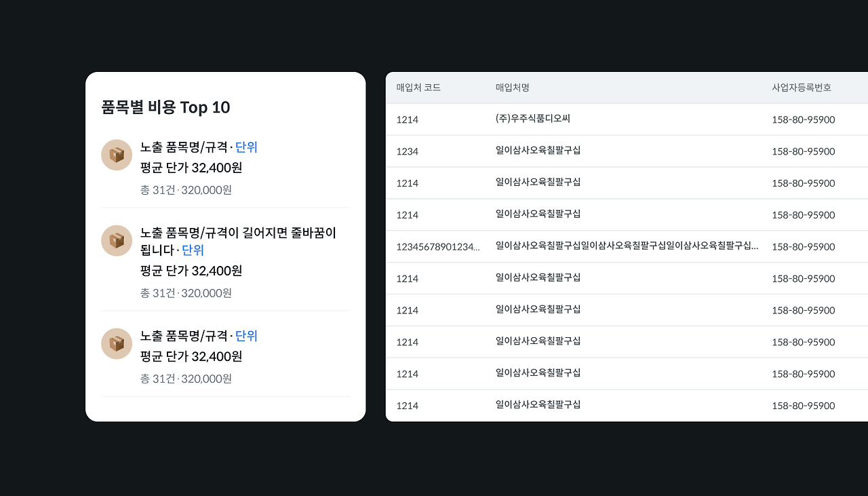The width and height of the screenshot is (868, 496).
Task: Click the third item's package box icon
Action: [x=117, y=344]
